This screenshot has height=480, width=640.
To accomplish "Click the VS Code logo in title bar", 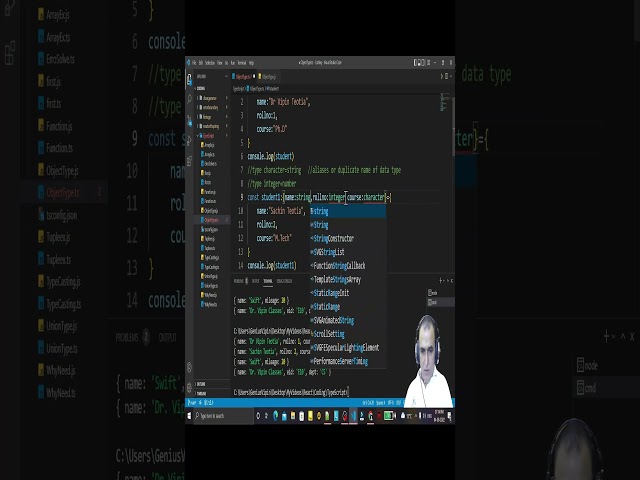I will pos(189,62).
